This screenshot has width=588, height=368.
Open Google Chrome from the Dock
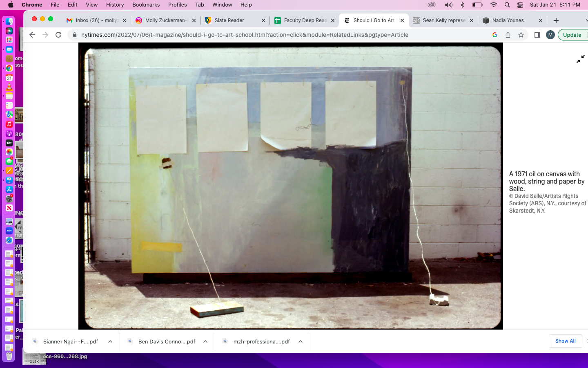click(9, 68)
